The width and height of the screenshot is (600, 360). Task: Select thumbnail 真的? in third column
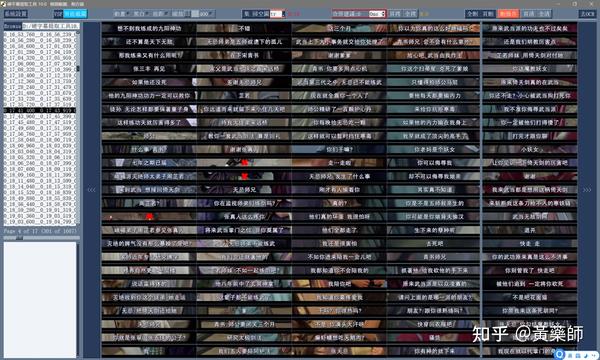click(339, 203)
